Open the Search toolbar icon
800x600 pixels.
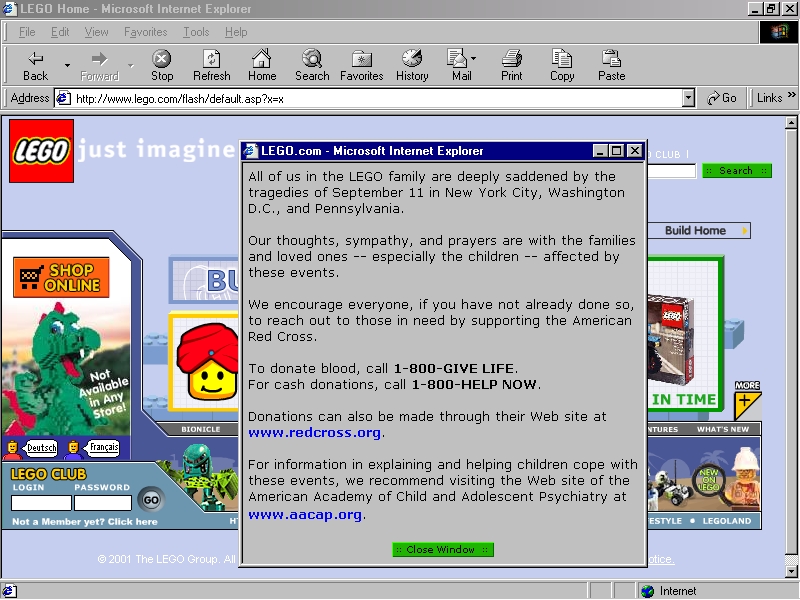[312, 65]
